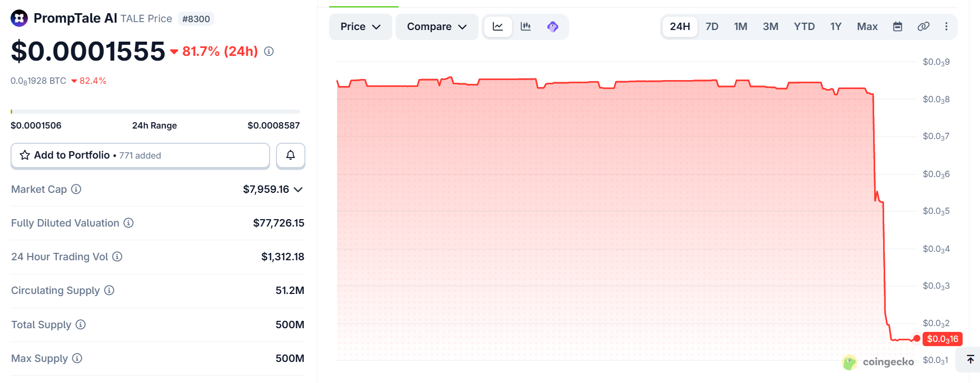Viewport: 980px width, 383px height.
Task: Show Circulating Supply info icon
Action: pos(109,290)
